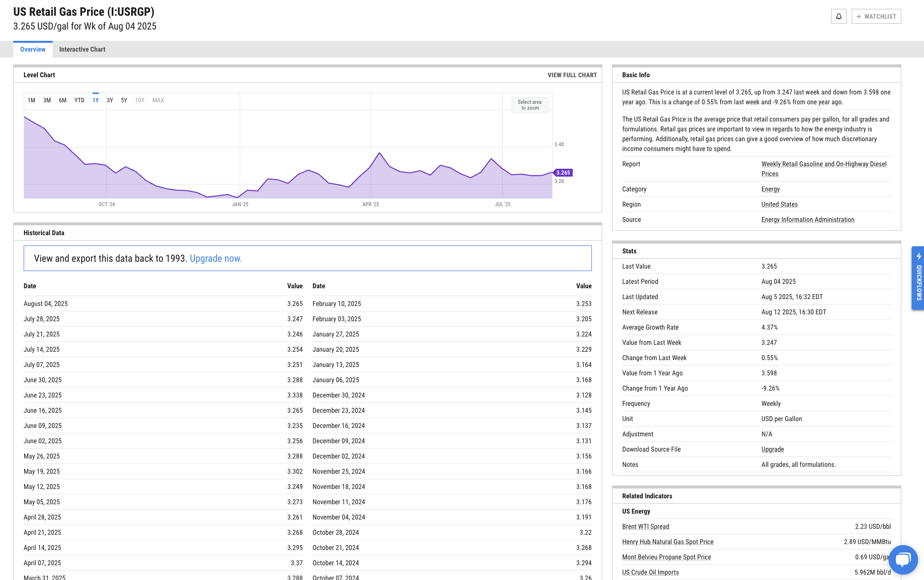Viewport: 924px width, 580px height.
Task: Click the United States region link
Action: (779, 205)
